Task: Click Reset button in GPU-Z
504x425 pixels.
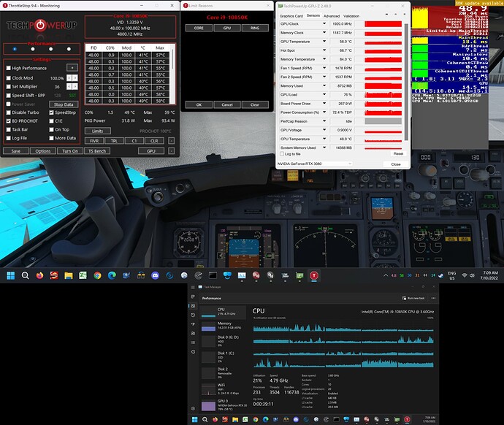Action: [x=398, y=154]
